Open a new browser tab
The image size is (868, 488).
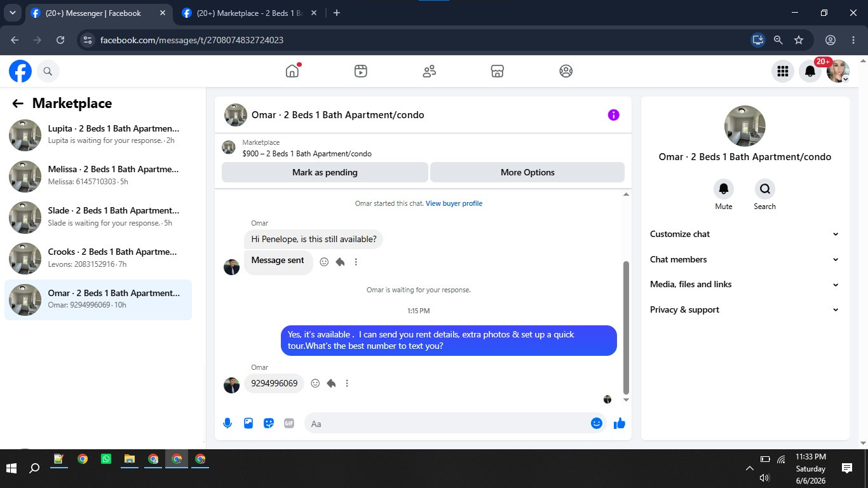[x=337, y=13]
